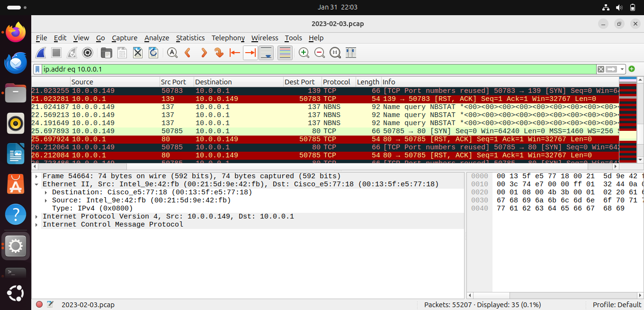Open the Capture menu
644x310 pixels.
(x=125, y=38)
